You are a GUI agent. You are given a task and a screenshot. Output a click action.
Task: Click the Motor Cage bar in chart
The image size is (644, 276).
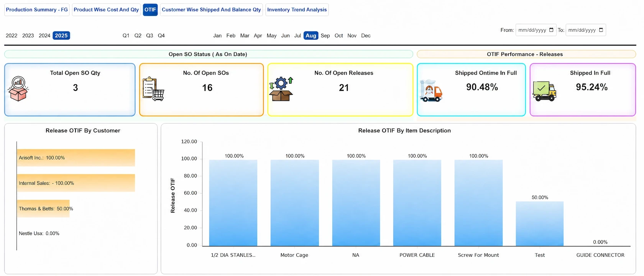(294, 203)
